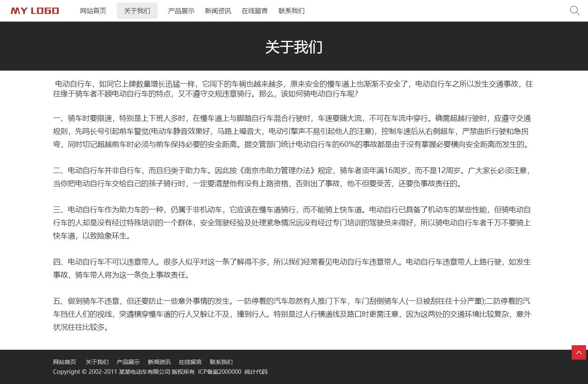This screenshot has width=588, height=384.
Task: Go to 新闻资讯 in the top navigation
Action: pos(218,11)
